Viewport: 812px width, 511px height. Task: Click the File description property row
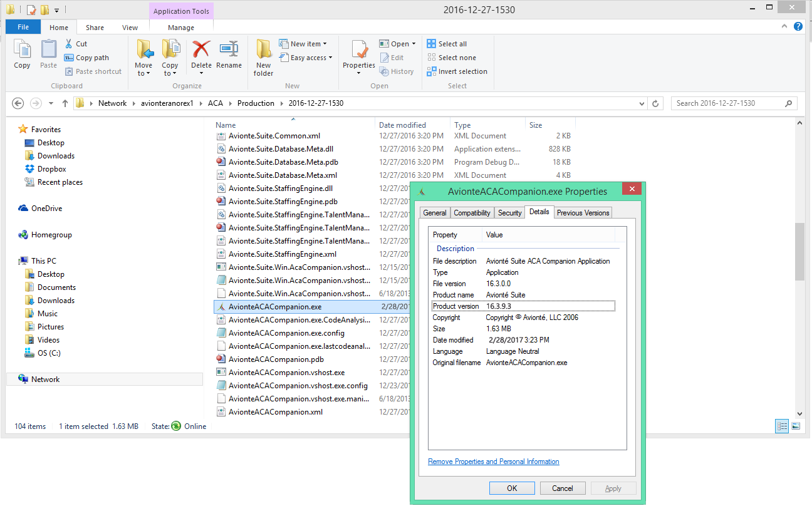(x=523, y=261)
